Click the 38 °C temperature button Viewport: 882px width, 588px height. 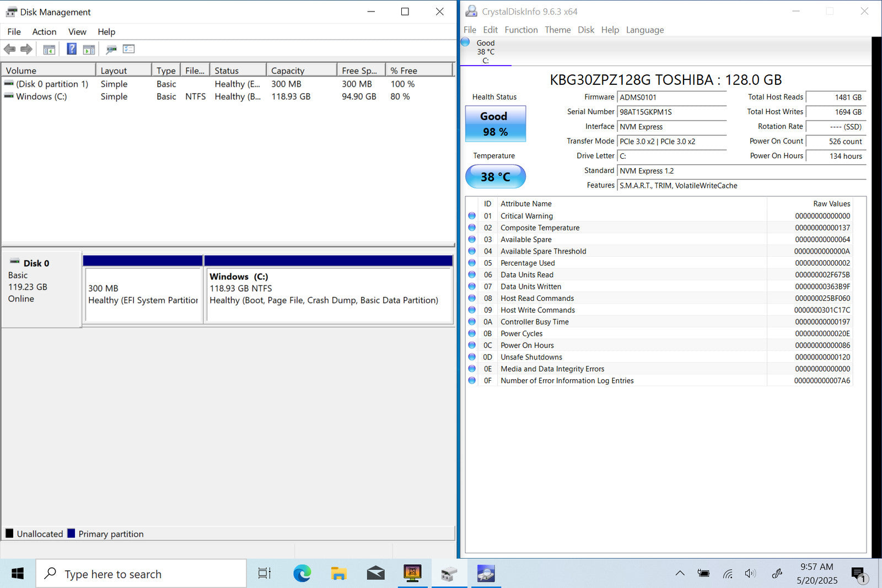(x=495, y=177)
